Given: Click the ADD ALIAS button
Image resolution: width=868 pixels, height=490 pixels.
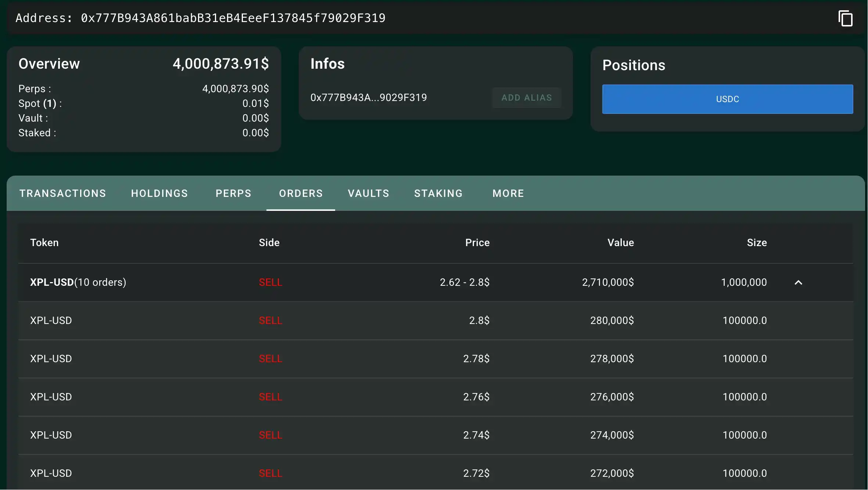Looking at the screenshot, I should pyautogui.click(x=526, y=98).
